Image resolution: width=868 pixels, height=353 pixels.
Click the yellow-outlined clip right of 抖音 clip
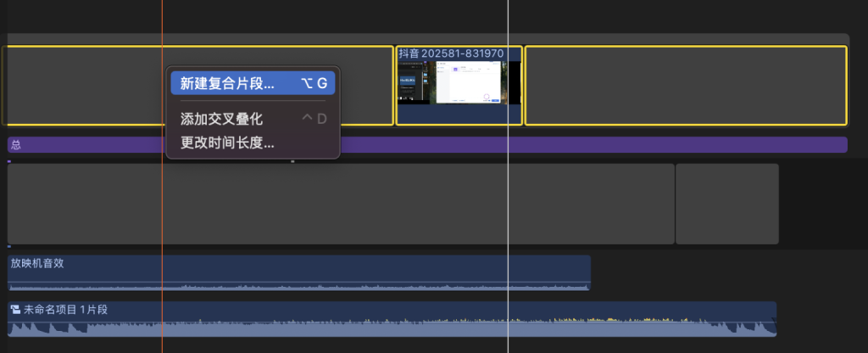click(685, 85)
